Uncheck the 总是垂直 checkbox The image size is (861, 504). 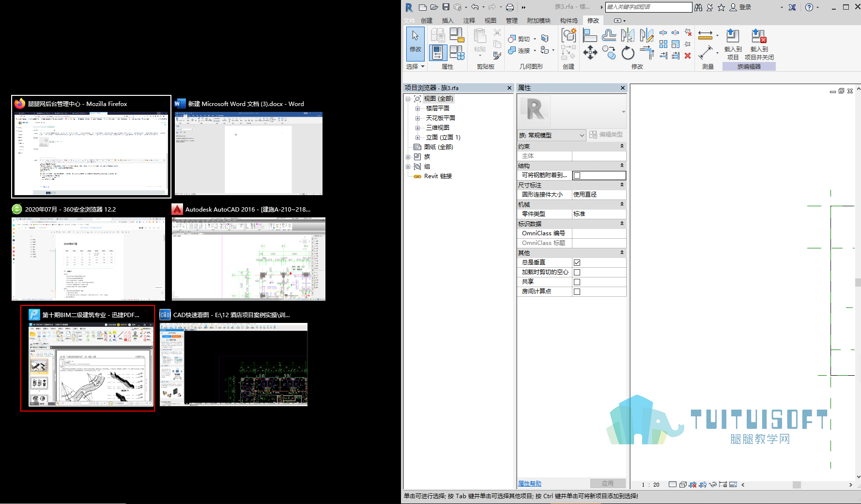[x=577, y=262]
